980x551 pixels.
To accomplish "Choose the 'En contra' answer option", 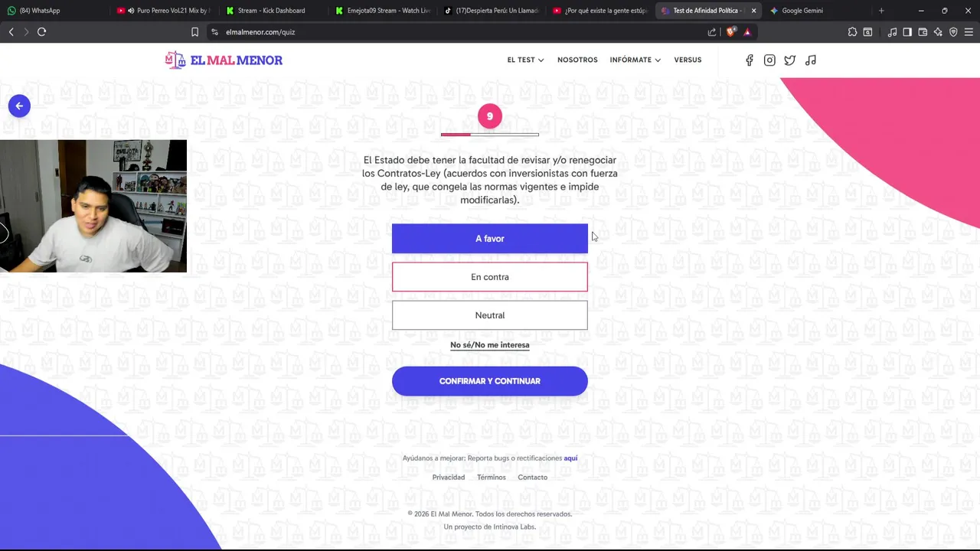I will pyautogui.click(x=490, y=277).
